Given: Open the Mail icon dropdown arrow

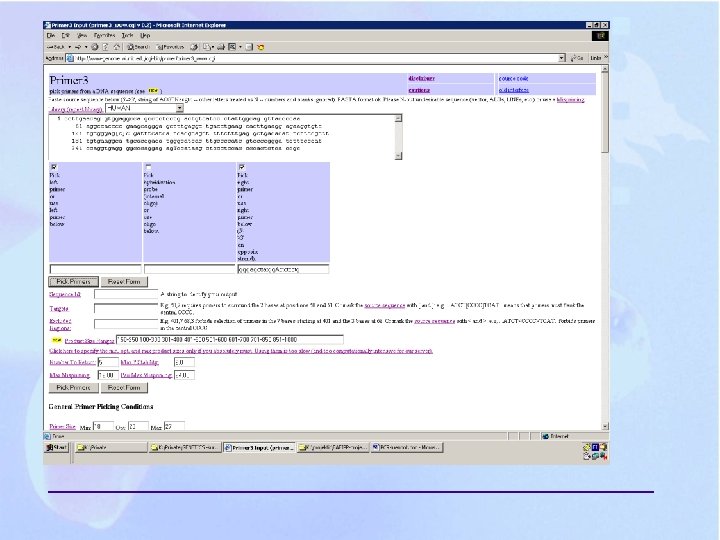Looking at the screenshot, I should (x=213, y=47).
